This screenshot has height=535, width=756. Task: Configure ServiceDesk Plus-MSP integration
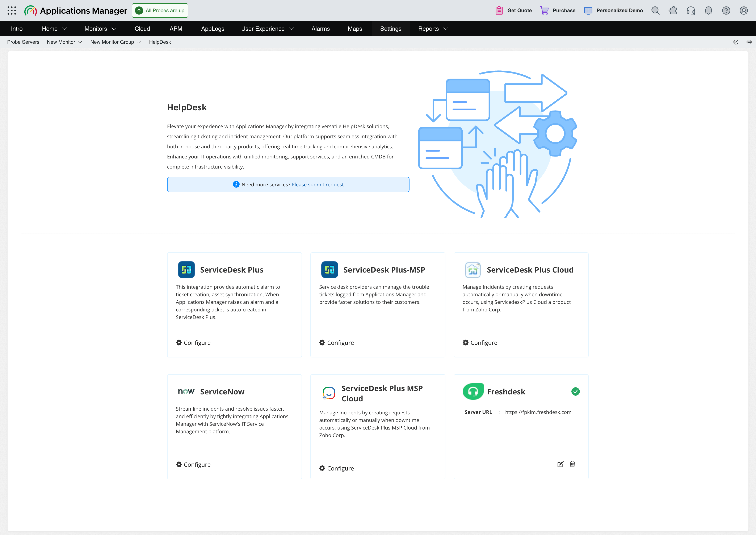tap(336, 343)
